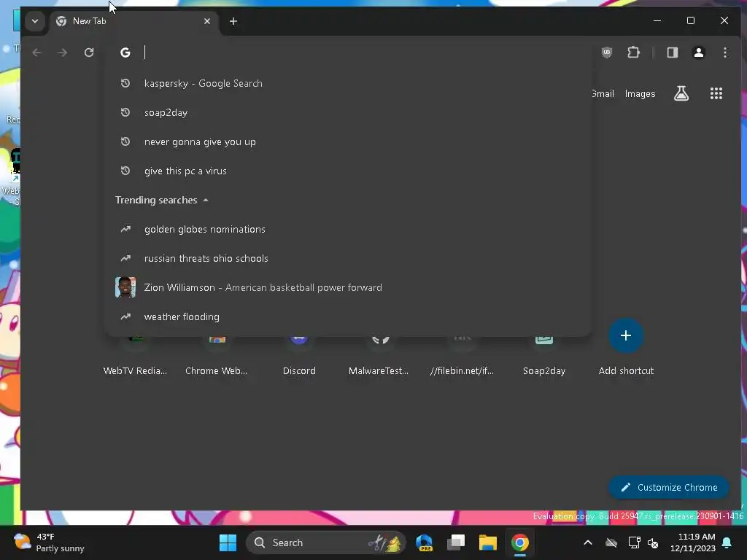Click the Customize Chrome button

tap(669, 487)
